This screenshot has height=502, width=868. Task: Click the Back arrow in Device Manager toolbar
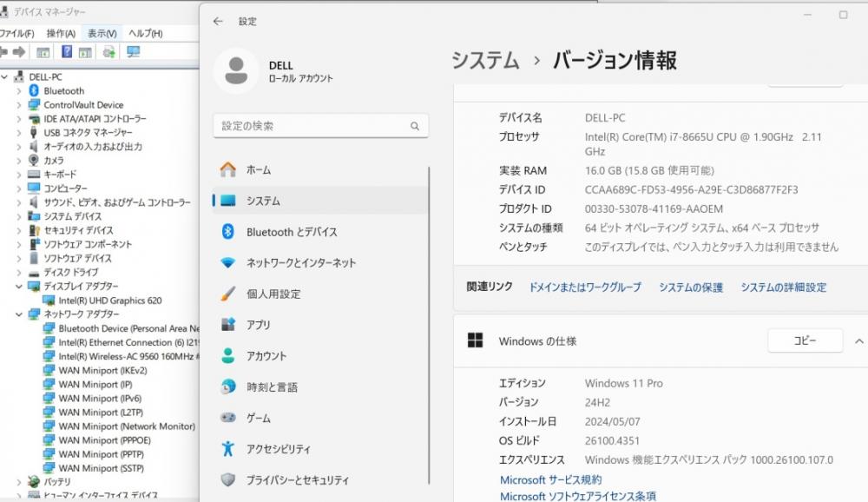click(3, 52)
